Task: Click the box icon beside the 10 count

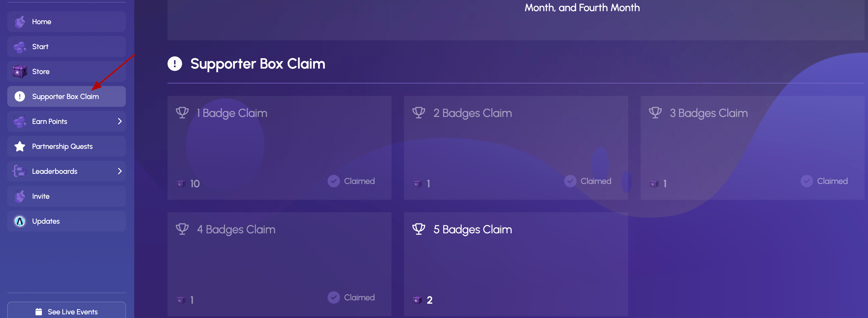Action: pos(181,184)
